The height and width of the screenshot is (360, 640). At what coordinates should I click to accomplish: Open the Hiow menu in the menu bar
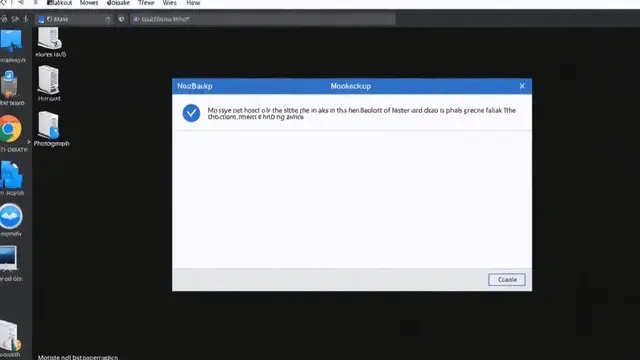[x=193, y=3]
